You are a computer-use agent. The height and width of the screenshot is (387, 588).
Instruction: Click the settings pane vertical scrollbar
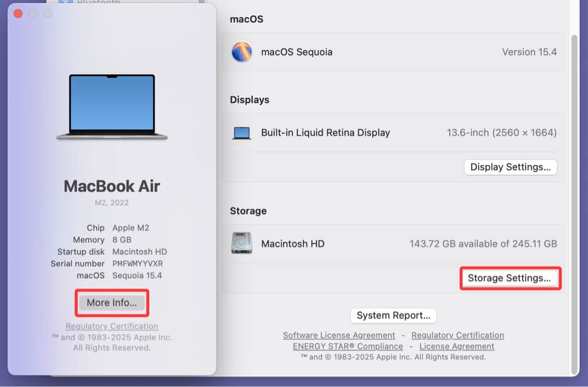click(x=574, y=200)
